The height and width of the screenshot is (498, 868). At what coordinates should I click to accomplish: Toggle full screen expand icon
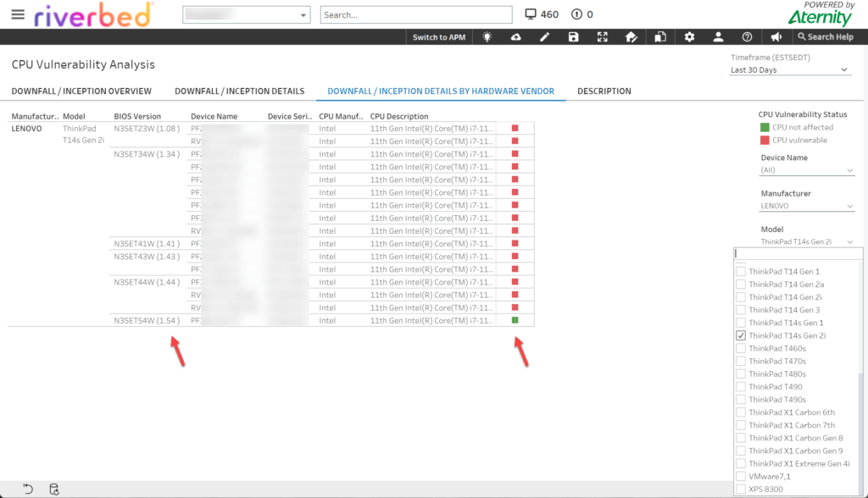(603, 37)
